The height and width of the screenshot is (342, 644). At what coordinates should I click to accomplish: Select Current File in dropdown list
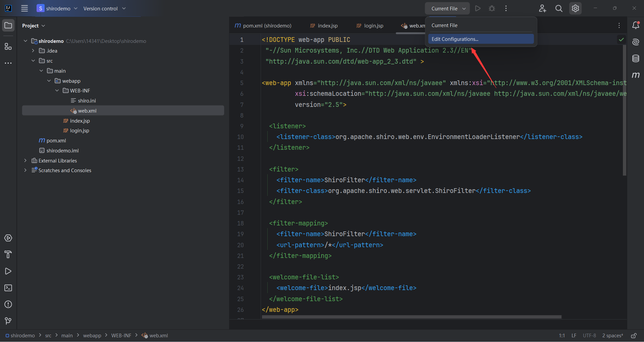tap(481, 25)
